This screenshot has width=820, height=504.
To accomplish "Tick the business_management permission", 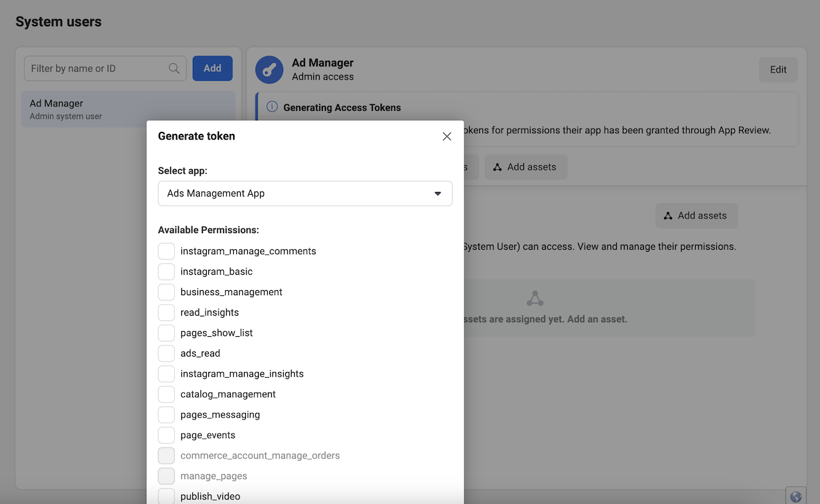I will [167, 292].
